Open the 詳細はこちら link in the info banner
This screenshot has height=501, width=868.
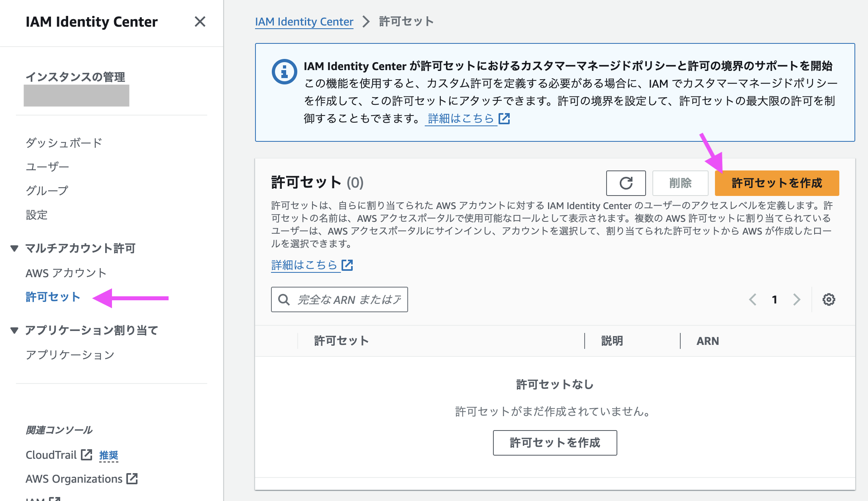coord(461,118)
